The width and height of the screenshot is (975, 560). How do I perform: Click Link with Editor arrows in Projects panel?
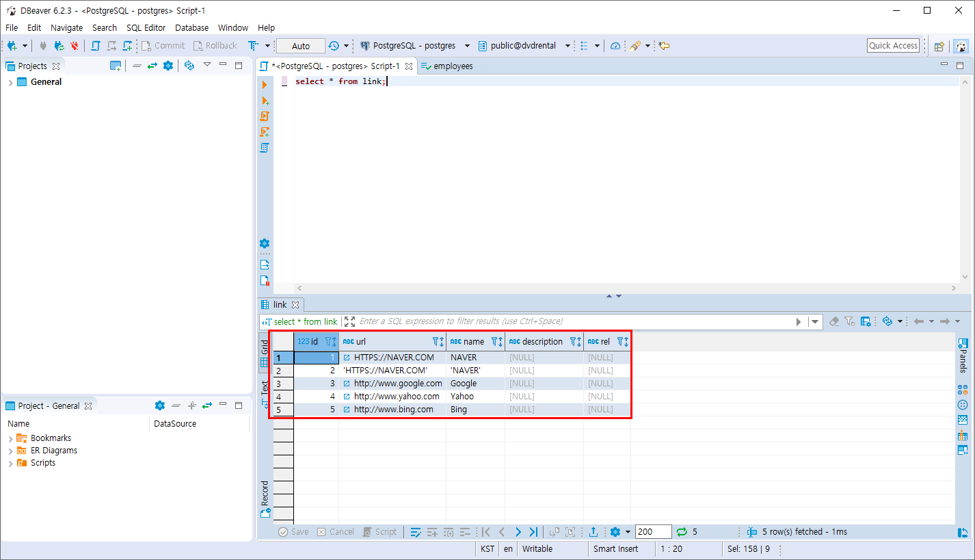[x=152, y=66]
